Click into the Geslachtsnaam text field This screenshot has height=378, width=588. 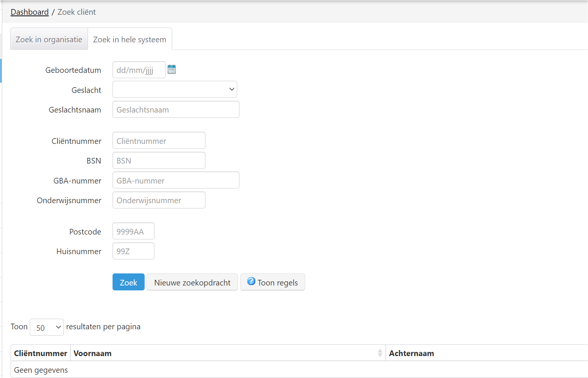(x=176, y=110)
